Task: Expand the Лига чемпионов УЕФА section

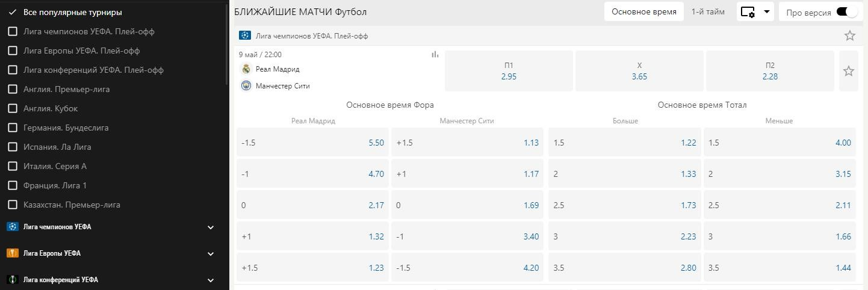Action: [211, 227]
